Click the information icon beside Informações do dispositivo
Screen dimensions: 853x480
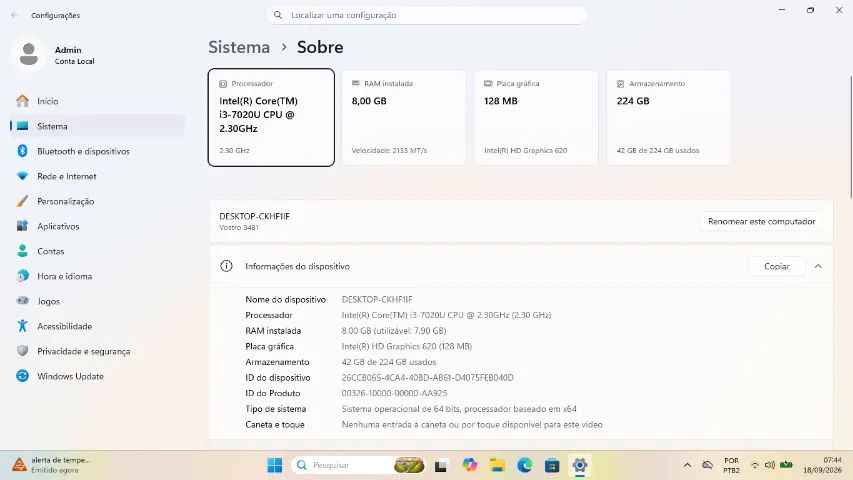226,266
